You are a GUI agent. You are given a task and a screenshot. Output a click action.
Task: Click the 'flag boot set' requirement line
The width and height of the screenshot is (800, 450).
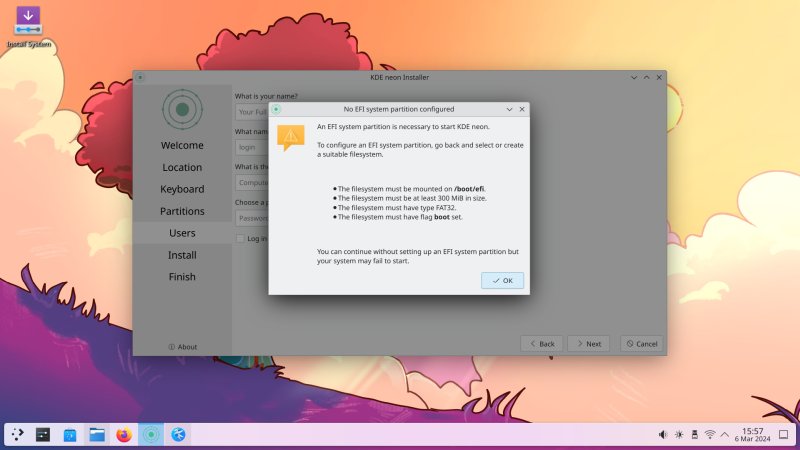coord(400,217)
